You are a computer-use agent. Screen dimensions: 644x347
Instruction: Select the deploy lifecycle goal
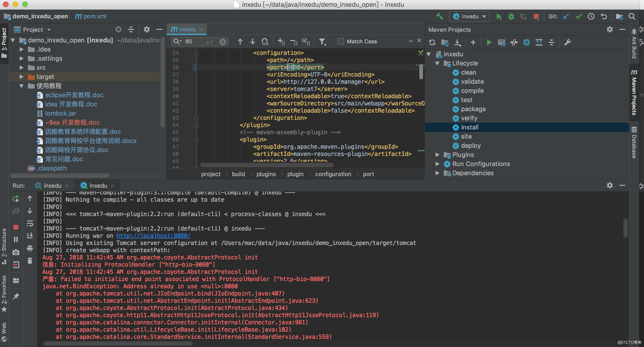(x=471, y=146)
